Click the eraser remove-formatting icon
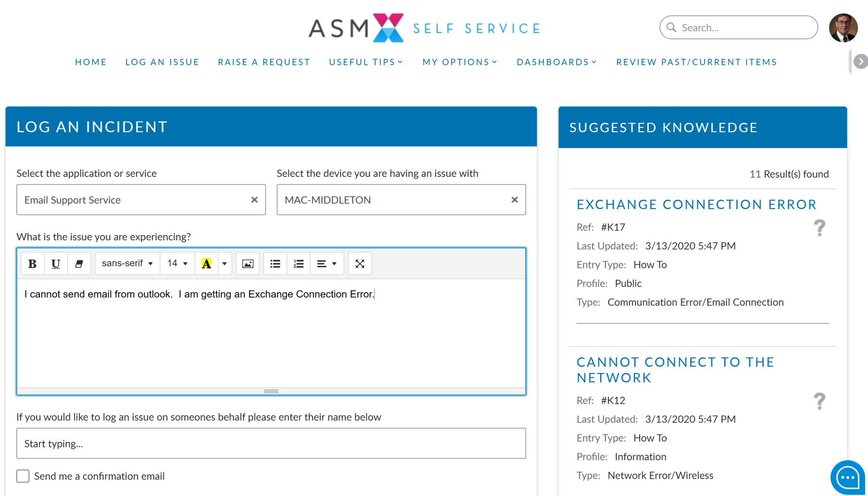Viewport: 868px width, 496px height. (79, 263)
